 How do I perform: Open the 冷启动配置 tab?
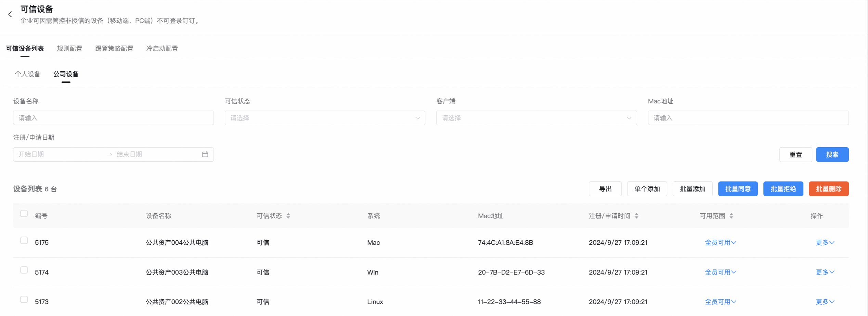pos(162,49)
